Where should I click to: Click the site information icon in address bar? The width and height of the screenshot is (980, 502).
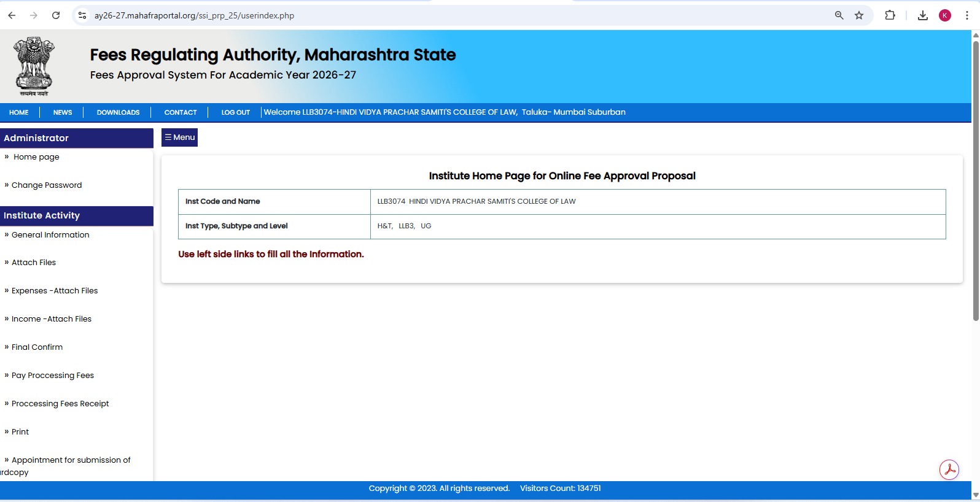82,15
